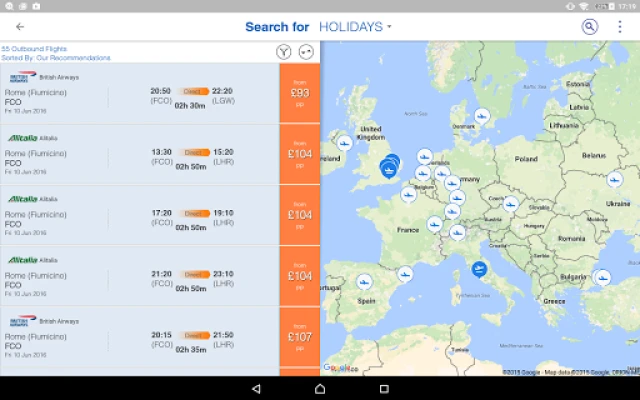Tap the airport pin in central Spain
Viewport: 640px width, 400px height.
point(364,282)
